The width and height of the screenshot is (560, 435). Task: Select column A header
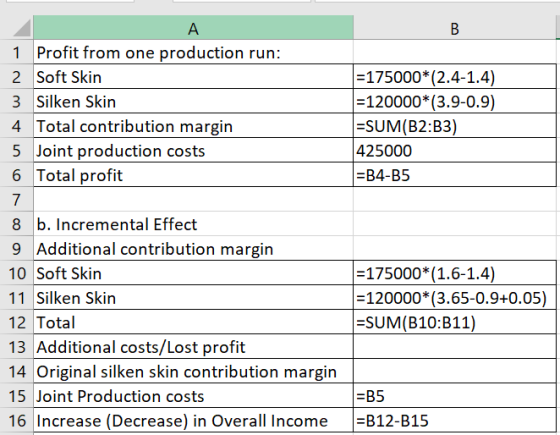[193, 28]
